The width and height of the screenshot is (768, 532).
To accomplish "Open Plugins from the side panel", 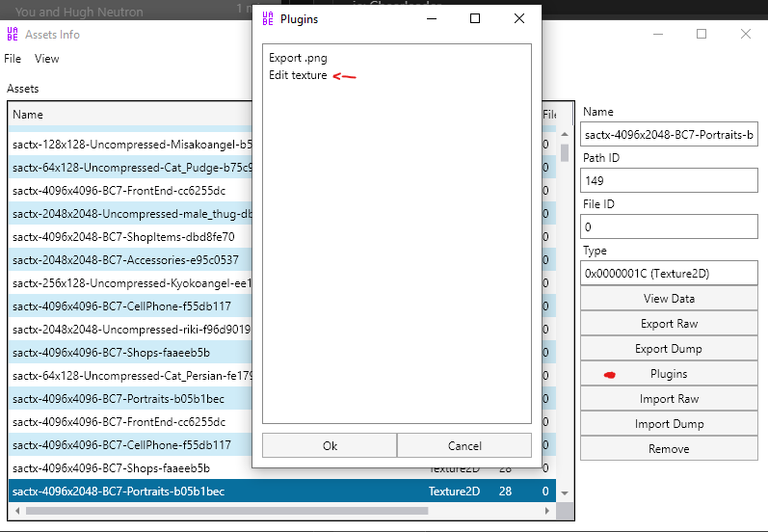I will coord(669,374).
